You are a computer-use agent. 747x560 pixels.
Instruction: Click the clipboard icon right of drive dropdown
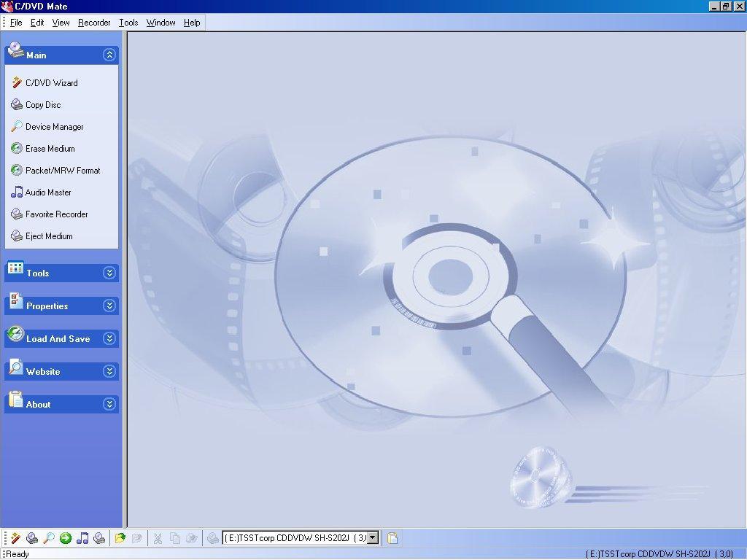click(392, 538)
